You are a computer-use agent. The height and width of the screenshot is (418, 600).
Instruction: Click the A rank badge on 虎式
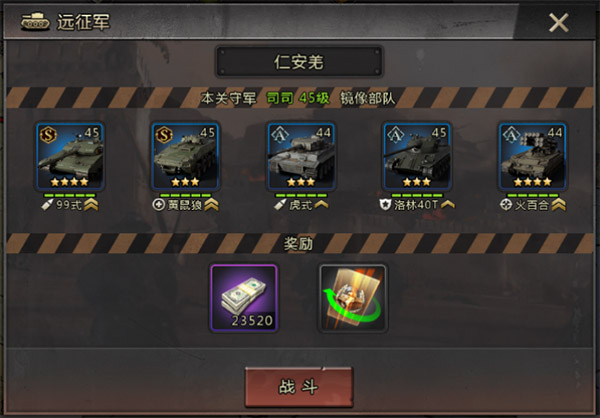point(279,135)
